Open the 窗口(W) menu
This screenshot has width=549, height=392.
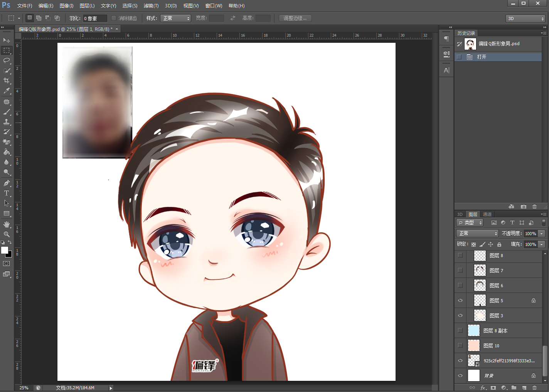(214, 6)
